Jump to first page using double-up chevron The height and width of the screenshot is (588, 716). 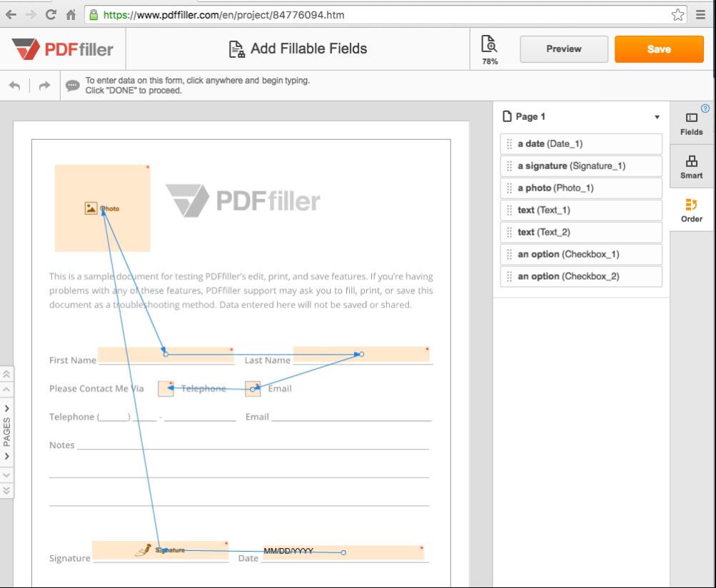click(6, 375)
